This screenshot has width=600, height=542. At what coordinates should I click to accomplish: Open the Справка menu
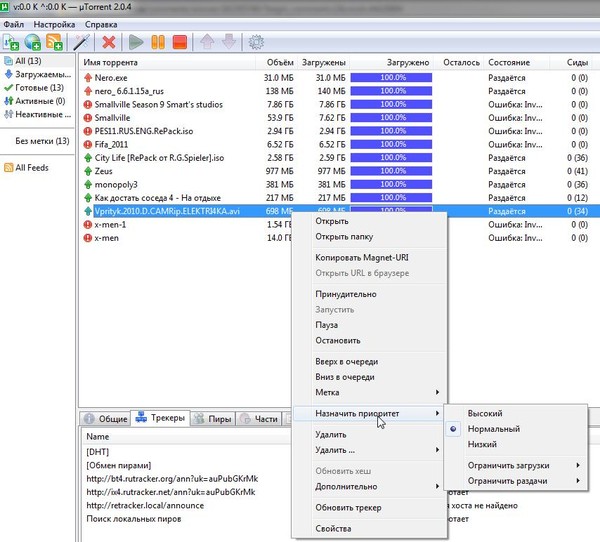point(101,24)
